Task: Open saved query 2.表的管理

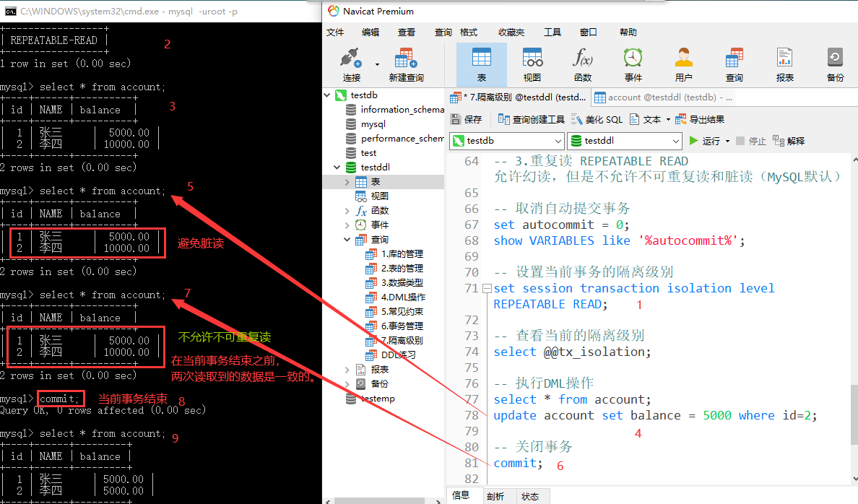Action: pos(394,268)
